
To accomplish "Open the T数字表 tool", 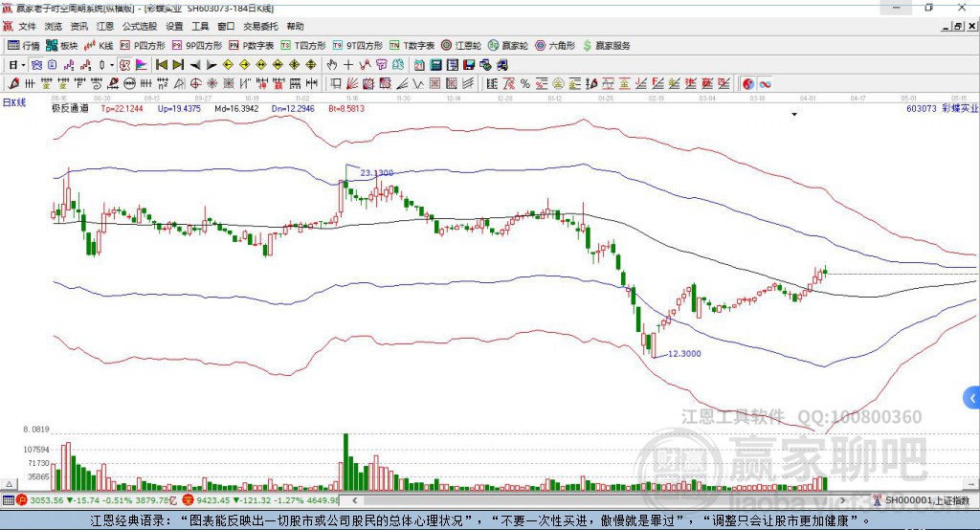I will coord(412,46).
